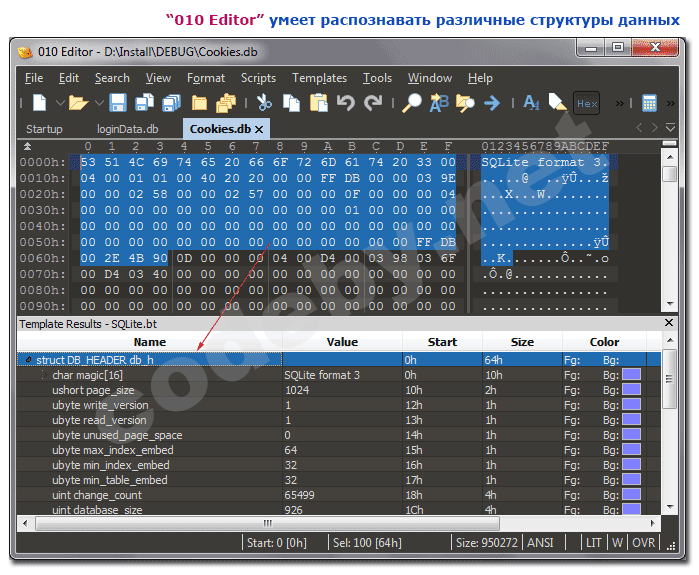Close the Cookies.db tab
The height and width of the screenshot is (575, 699).
pyautogui.click(x=260, y=130)
